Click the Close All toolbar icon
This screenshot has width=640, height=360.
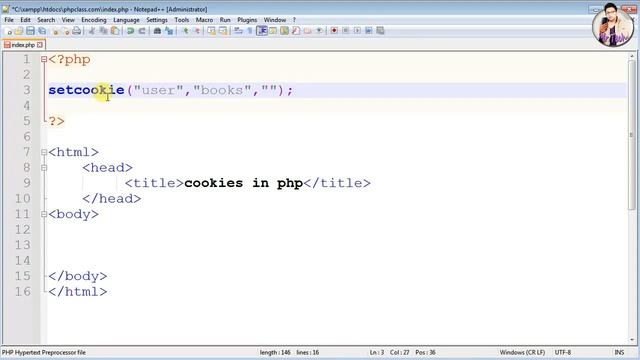point(65,31)
